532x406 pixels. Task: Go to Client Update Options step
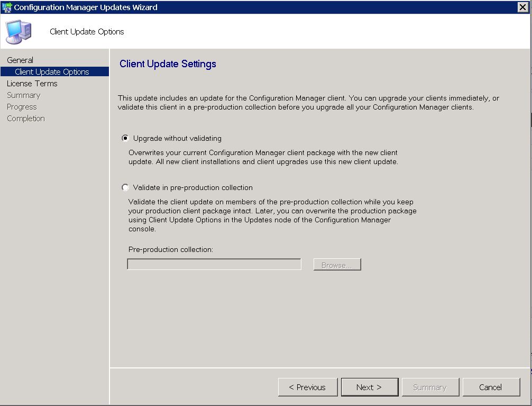[x=55, y=71]
